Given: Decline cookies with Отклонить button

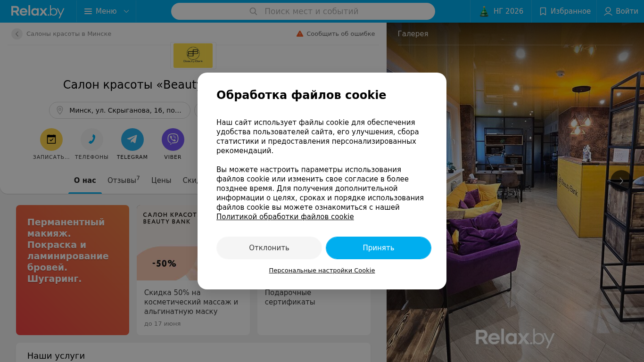Looking at the screenshot, I should [x=269, y=248].
